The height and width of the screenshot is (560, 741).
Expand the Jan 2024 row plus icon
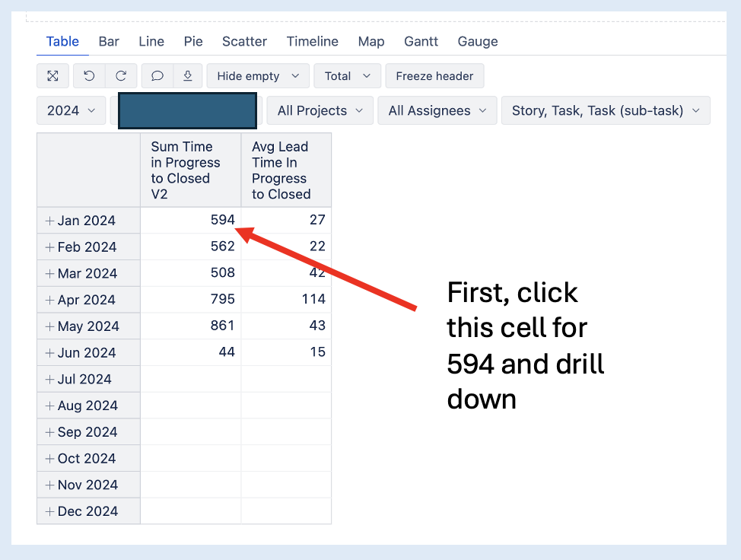[x=49, y=221]
